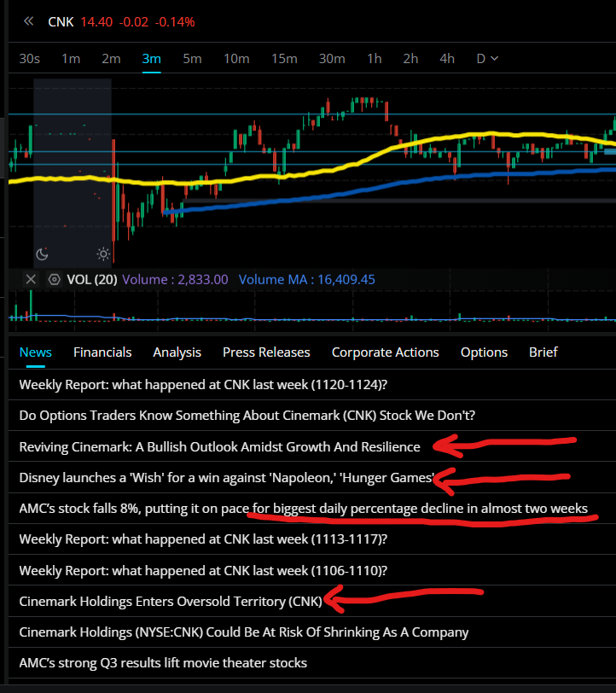
Task: Click the CNK ticker symbol
Action: click(x=61, y=21)
